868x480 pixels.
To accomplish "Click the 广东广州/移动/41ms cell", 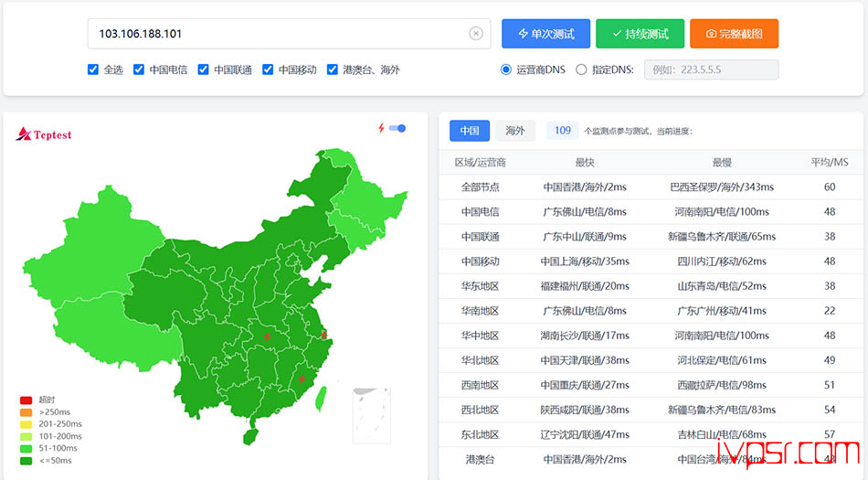I will (722, 311).
